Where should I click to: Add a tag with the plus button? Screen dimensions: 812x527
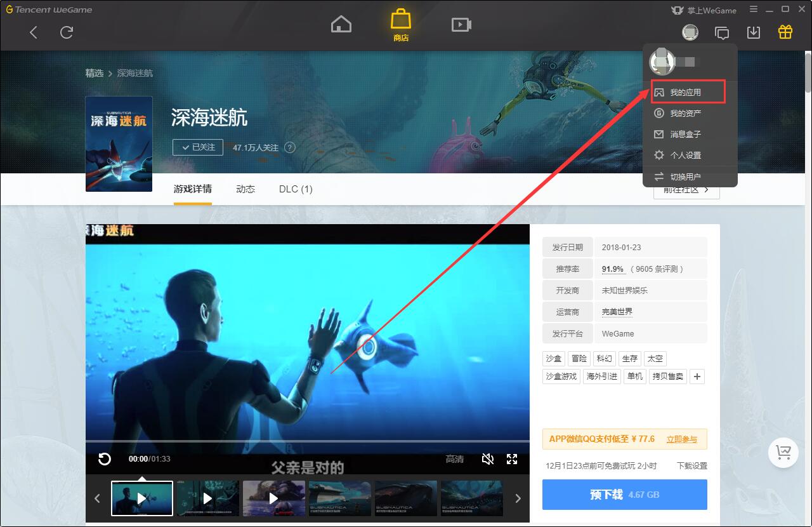coord(697,377)
